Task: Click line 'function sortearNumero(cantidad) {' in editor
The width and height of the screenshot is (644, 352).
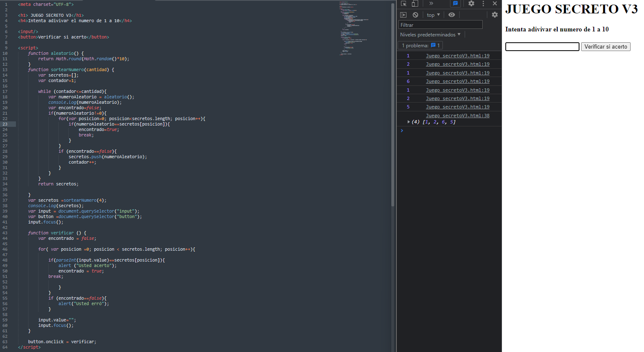Action: 71,69
